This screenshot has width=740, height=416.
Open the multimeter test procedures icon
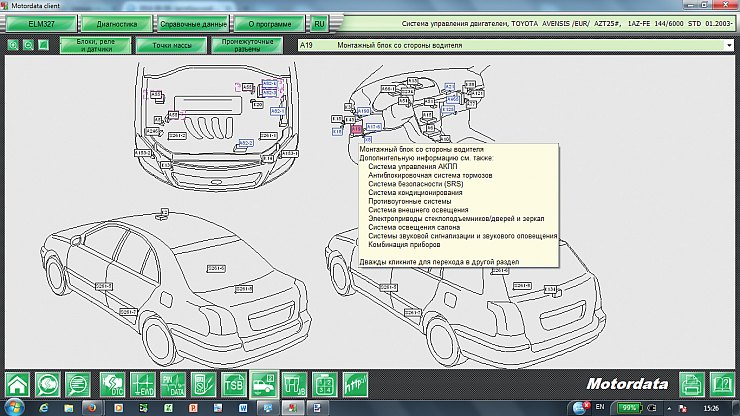point(203,384)
